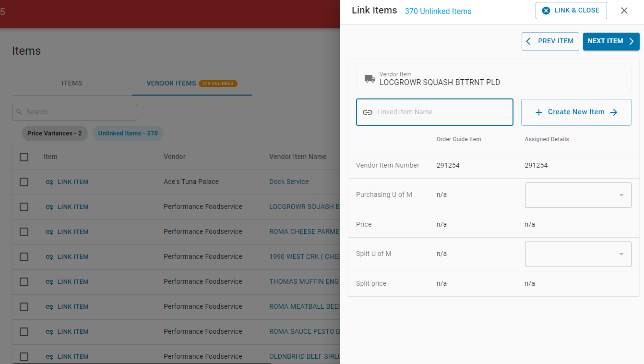Go to Next Item
The image size is (644, 364).
(x=611, y=41)
